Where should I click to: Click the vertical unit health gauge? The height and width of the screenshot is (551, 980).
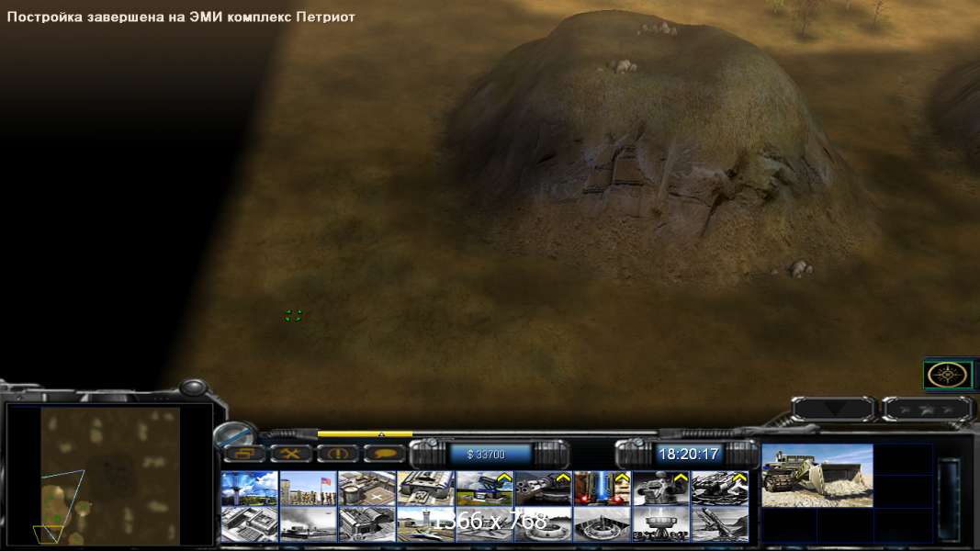[x=950, y=499]
